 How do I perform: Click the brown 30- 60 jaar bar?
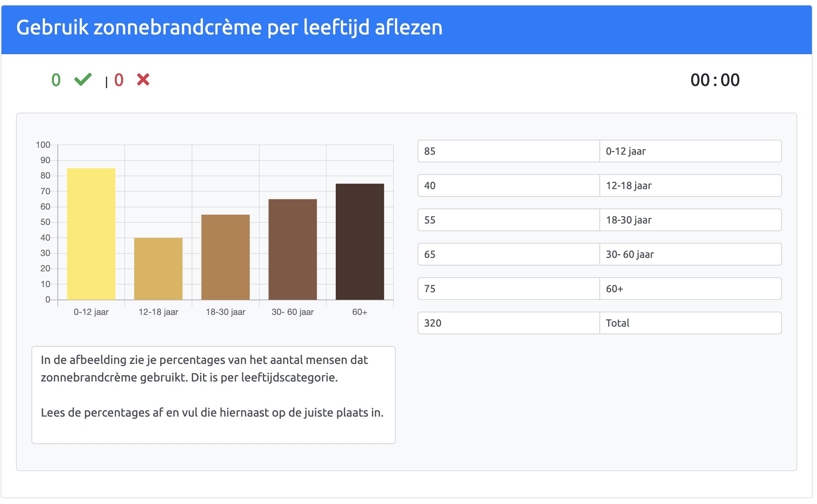[x=293, y=249]
